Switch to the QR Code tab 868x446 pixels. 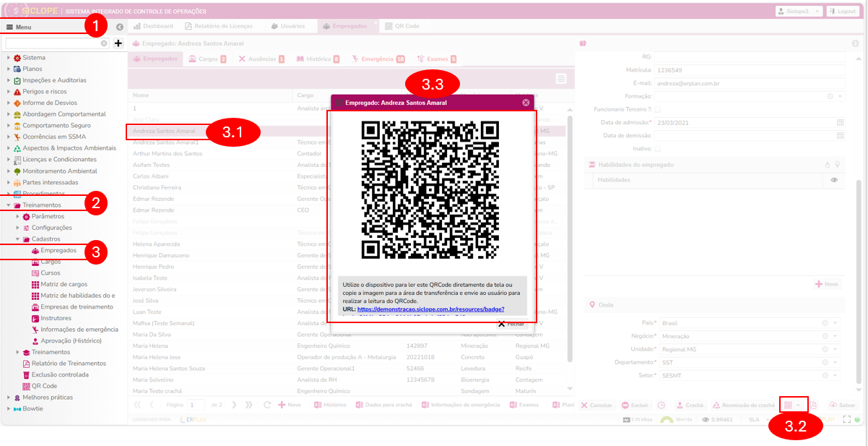(x=402, y=26)
